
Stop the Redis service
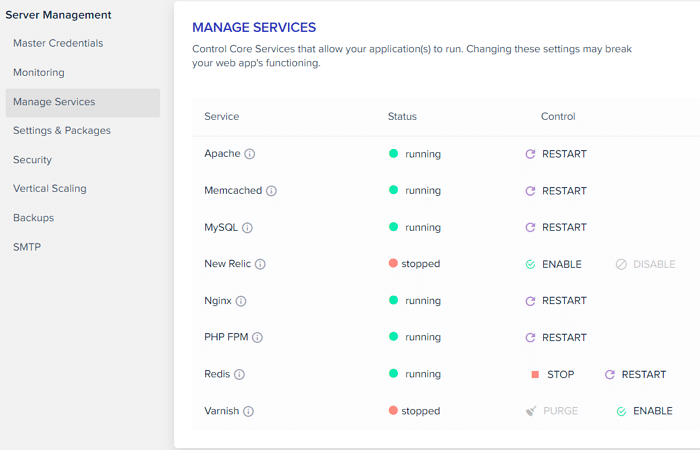[553, 375]
